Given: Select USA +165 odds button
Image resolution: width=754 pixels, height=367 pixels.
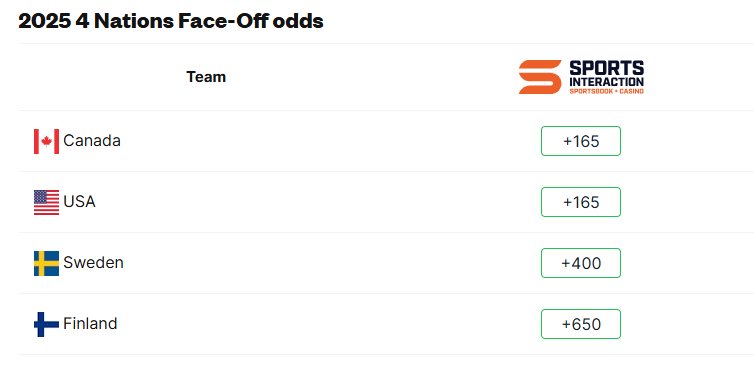Looking at the screenshot, I should pyautogui.click(x=581, y=202).
